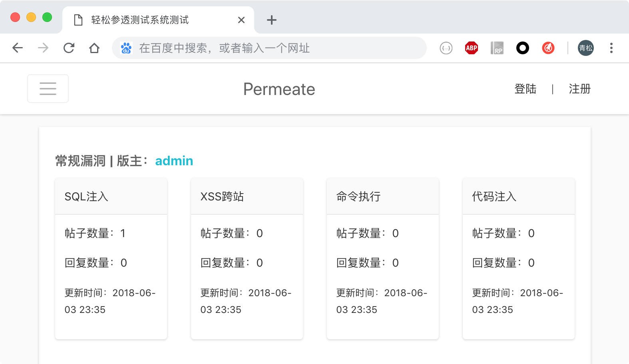Click the admin moderator link
Viewport: 629px width, 364px height.
click(174, 161)
